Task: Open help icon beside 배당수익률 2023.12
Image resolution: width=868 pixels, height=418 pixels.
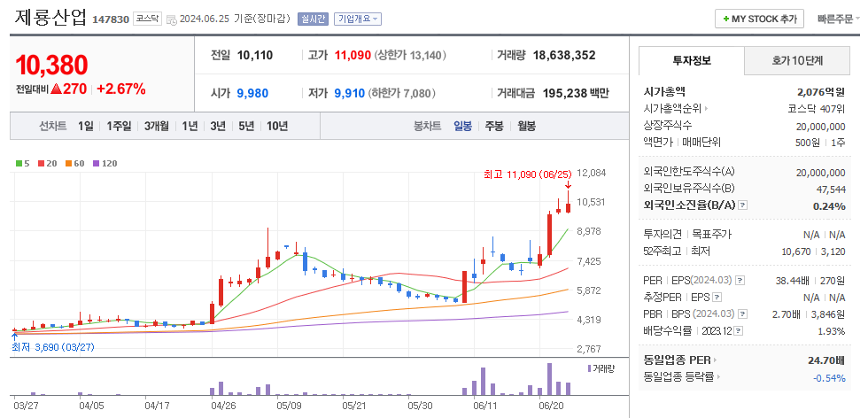Action: click(739, 331)
